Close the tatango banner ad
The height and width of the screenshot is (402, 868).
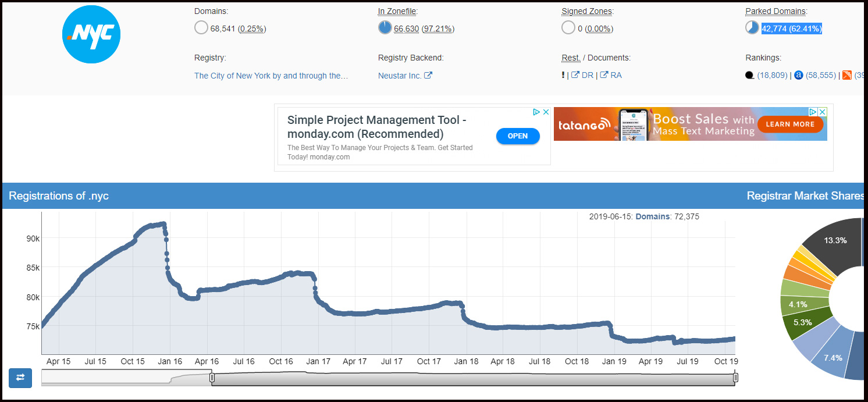(x=822, y=112)
